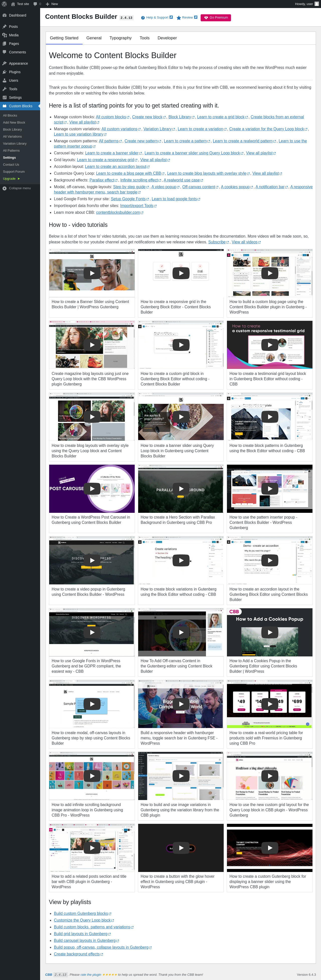Screen dimensions: 321x980
Task: Open the Google Fonts GDPR video thumbnail
Action: pyautogui.click(x=92, y=632)
